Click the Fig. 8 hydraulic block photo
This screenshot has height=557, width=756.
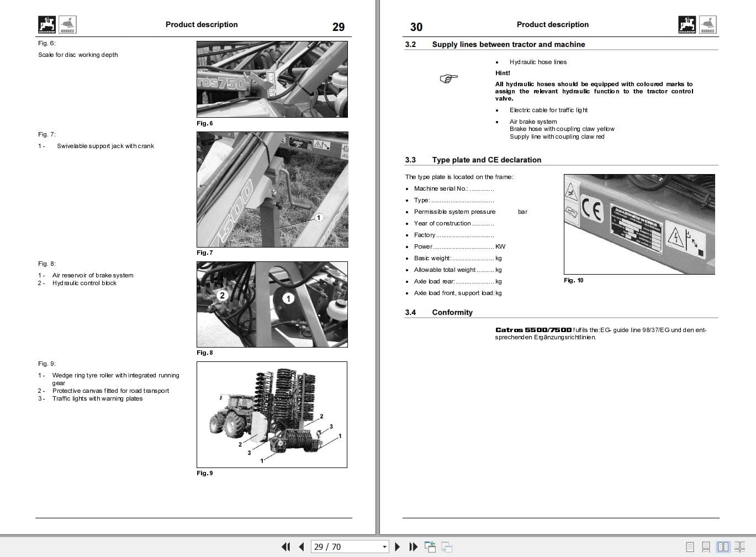[x=272, y=304]
